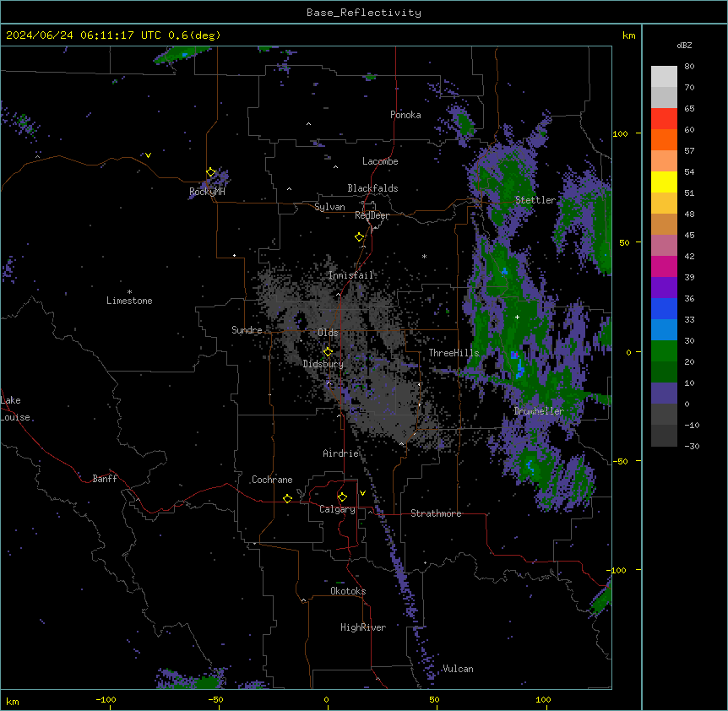The width and height of the screenshot is (728, 711).
Task: Click the Sundre label
Action: coord(247,330)
